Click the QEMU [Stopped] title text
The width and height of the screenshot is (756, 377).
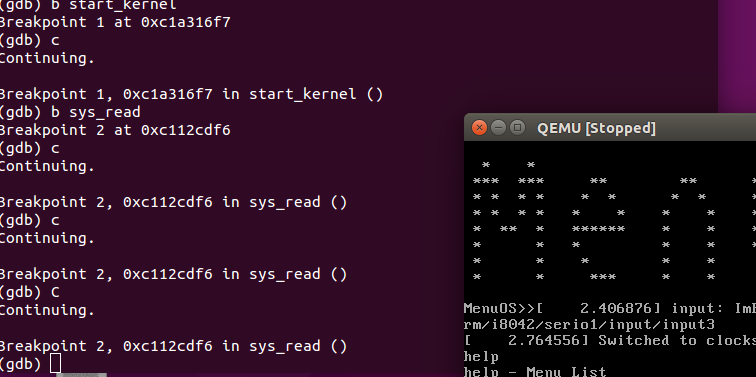[596, 128]
